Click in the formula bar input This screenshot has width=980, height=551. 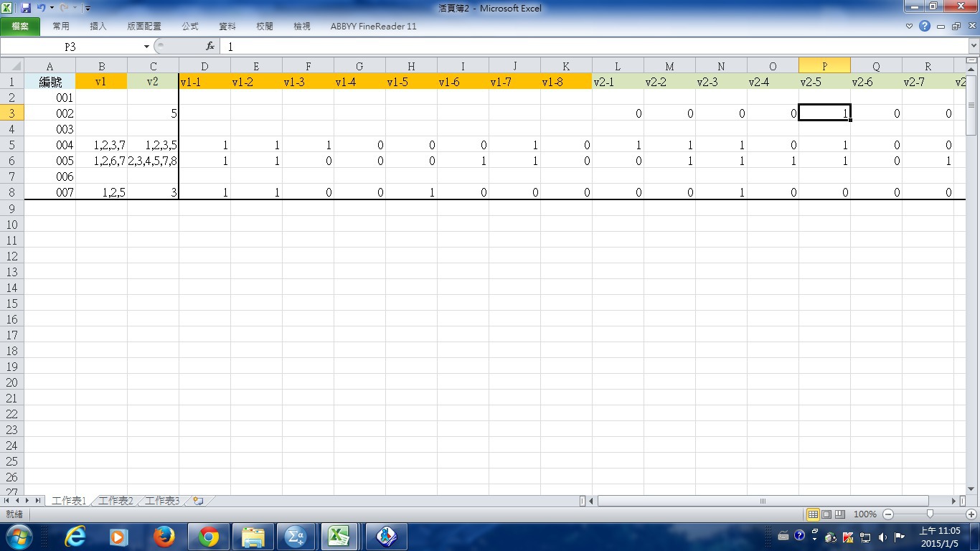pos(594,46)
